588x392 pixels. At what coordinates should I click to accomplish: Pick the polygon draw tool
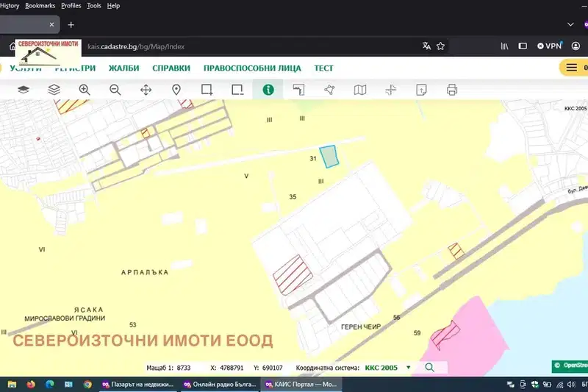coord(329,90)
